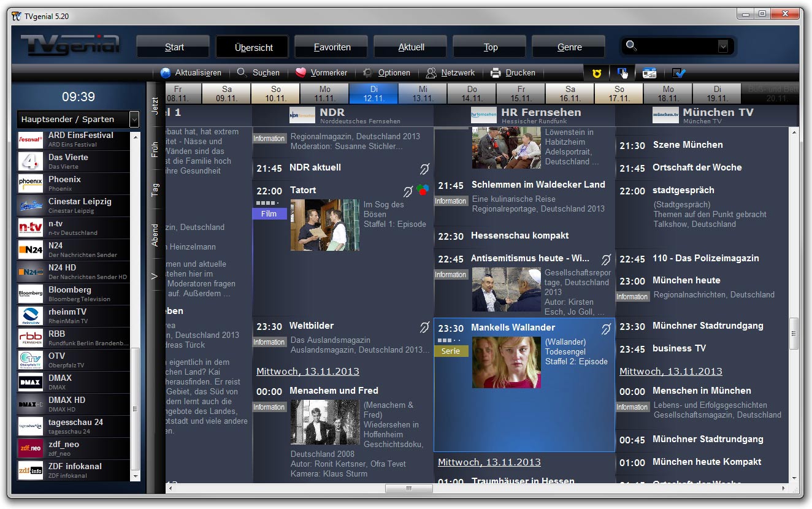Open the Tatort program thumbnail

[x=325, y=224]
